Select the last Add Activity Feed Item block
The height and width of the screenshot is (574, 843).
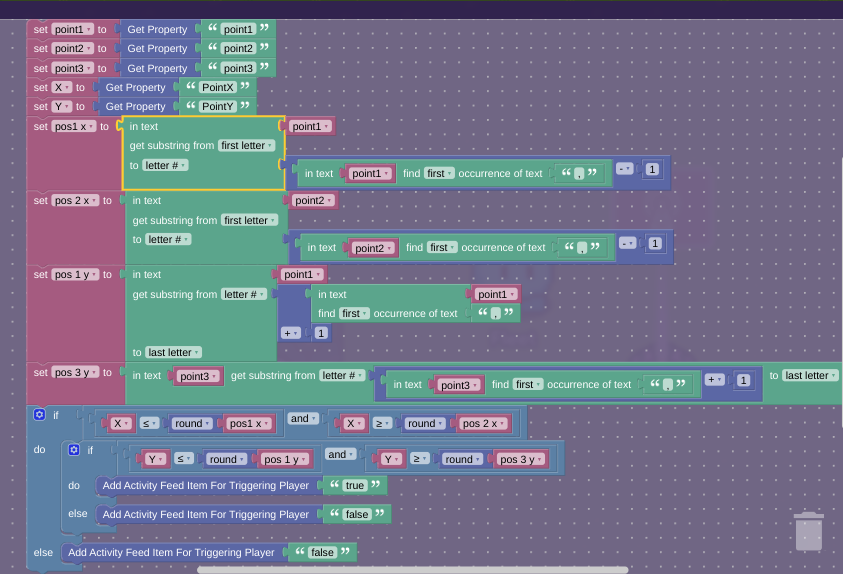[170, 552]
